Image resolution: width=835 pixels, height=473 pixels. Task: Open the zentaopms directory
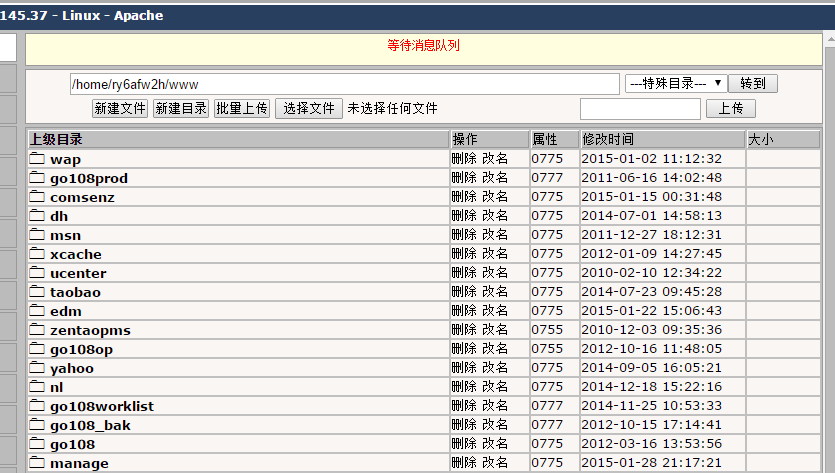pos(91,331)
